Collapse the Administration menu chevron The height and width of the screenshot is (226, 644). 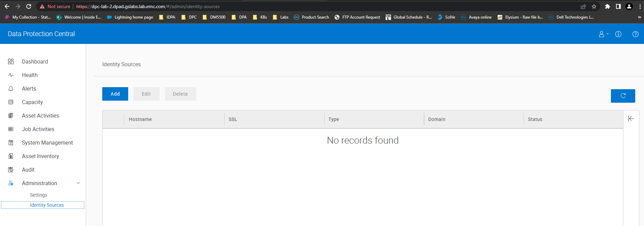[x=78, y=183]
